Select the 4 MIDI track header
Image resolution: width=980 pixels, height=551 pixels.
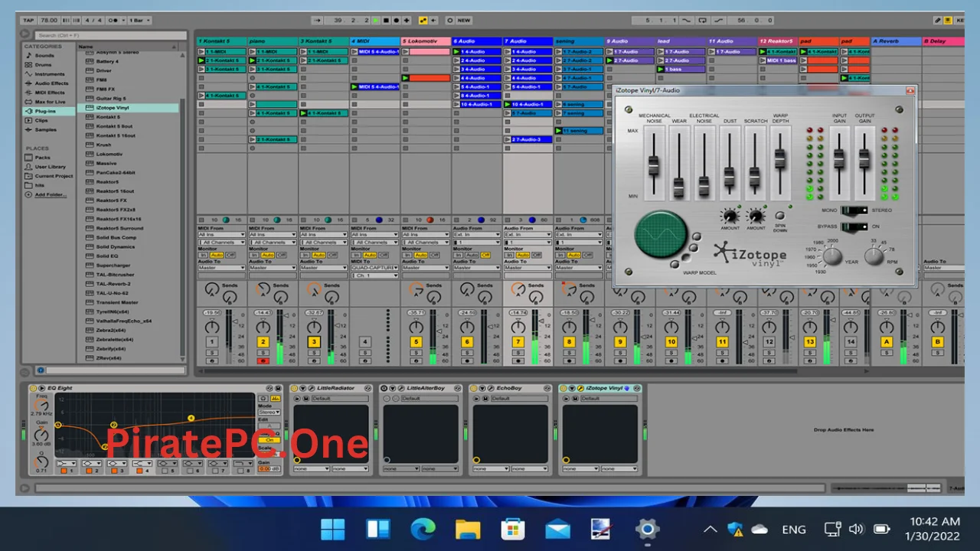pos(375,41)
